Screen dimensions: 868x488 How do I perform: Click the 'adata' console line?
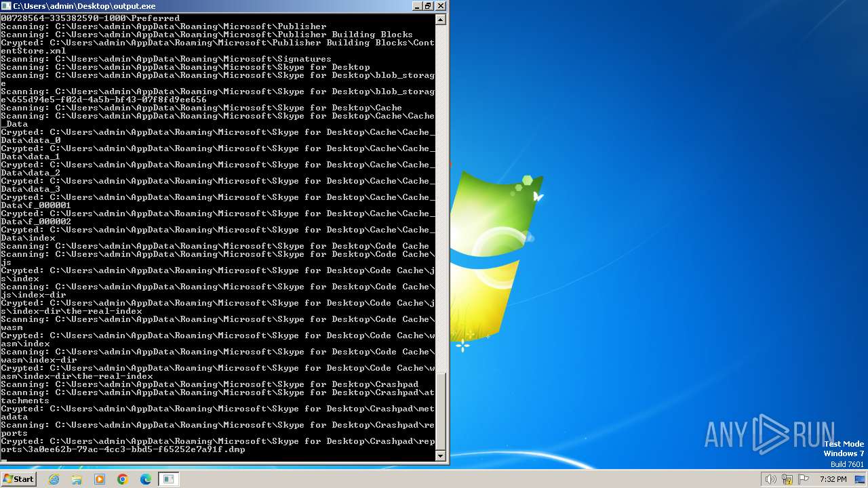(14, 417)
